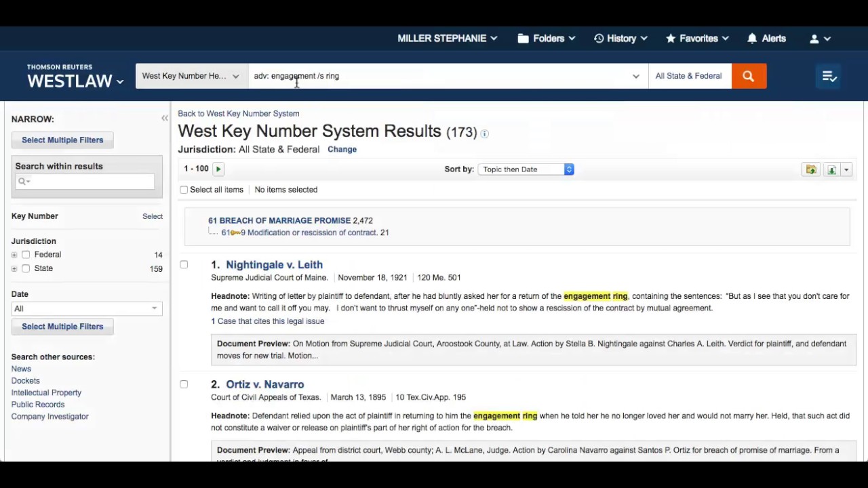Viewport: 868px width, 488px height.
Task: Click the Search within results field
Action: pyautogui.click(x=85, y=181)
